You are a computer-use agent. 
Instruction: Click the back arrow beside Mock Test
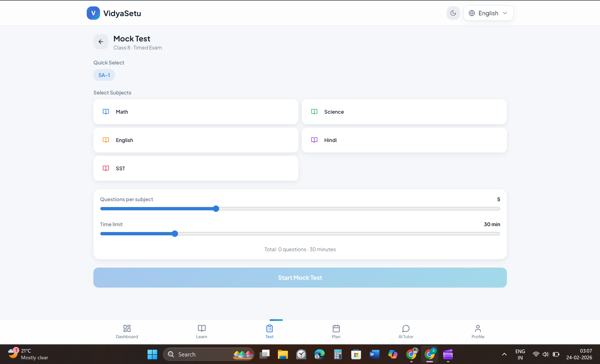click(x=101, y=42)
